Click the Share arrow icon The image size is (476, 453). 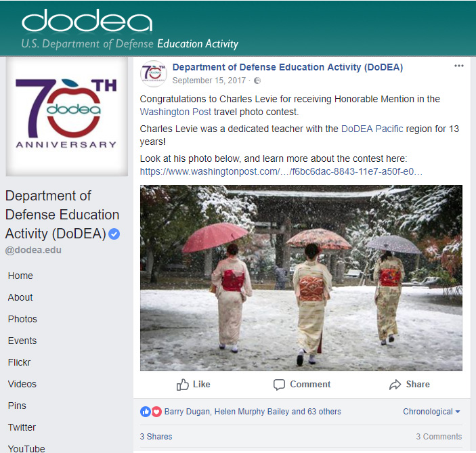[x=395, y=385]
